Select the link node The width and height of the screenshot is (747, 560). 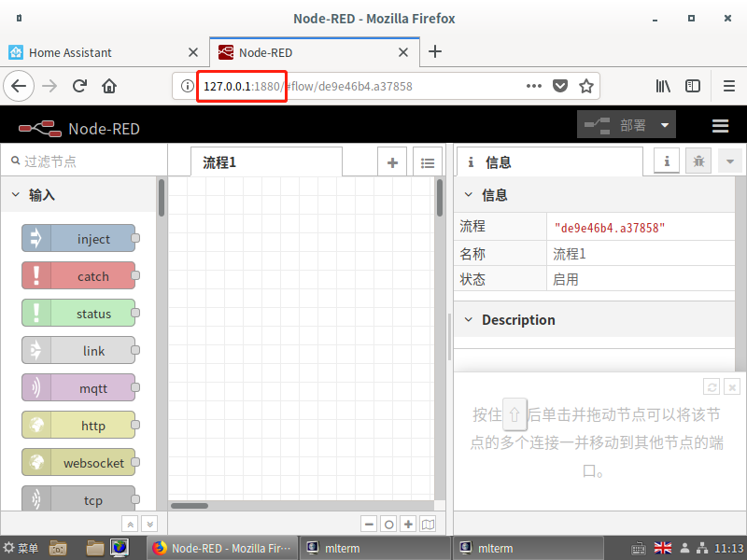pos(79,351)
